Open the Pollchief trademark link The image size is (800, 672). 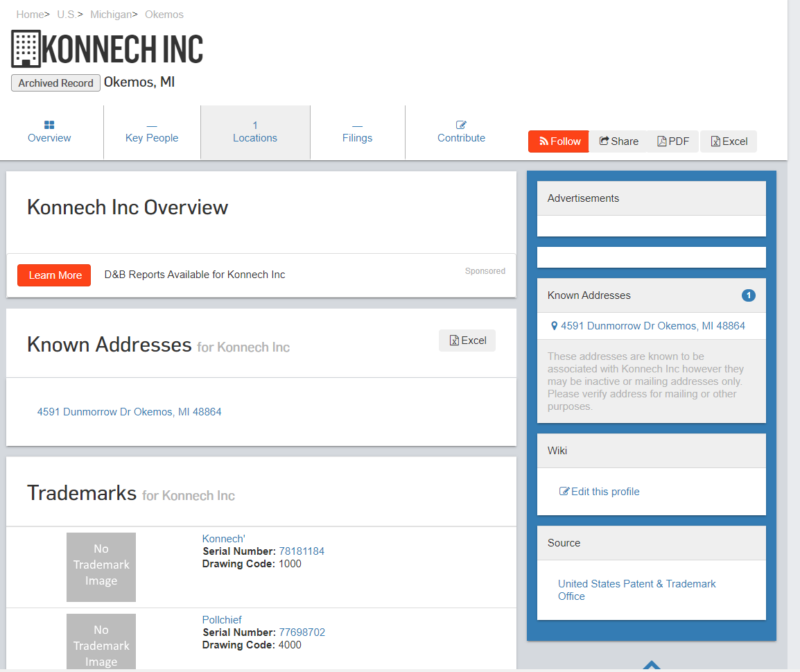coord(222,620)
